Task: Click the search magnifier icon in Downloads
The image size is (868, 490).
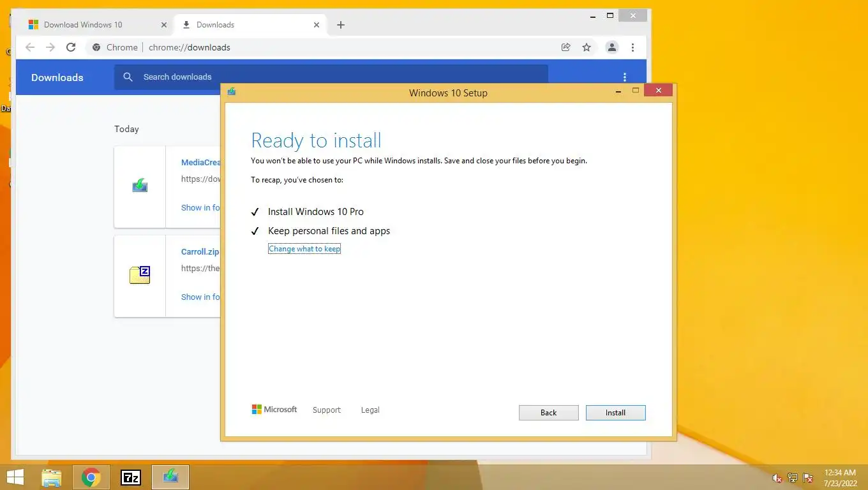Action: [x=128, y=77]
